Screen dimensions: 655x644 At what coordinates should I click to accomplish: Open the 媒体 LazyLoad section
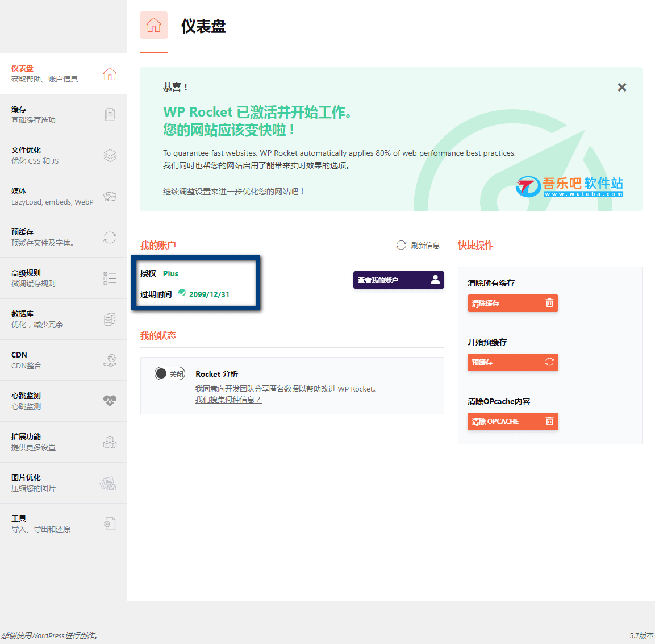point(64,197)
